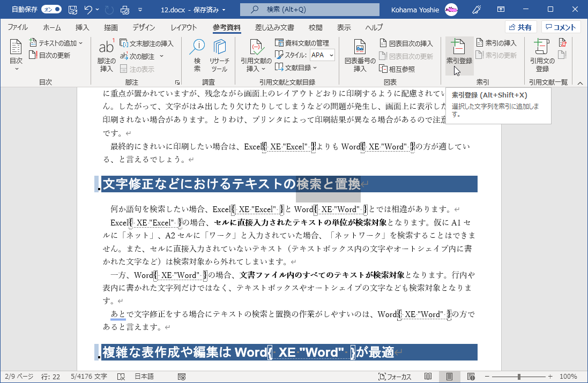Switch to フォーカス mode
This screenshot has height=383, width=588.
click(x=395, y=377)
